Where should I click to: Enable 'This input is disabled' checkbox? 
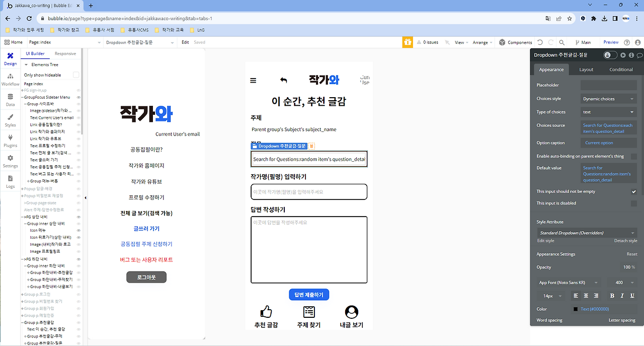click(x=634, y=203)
